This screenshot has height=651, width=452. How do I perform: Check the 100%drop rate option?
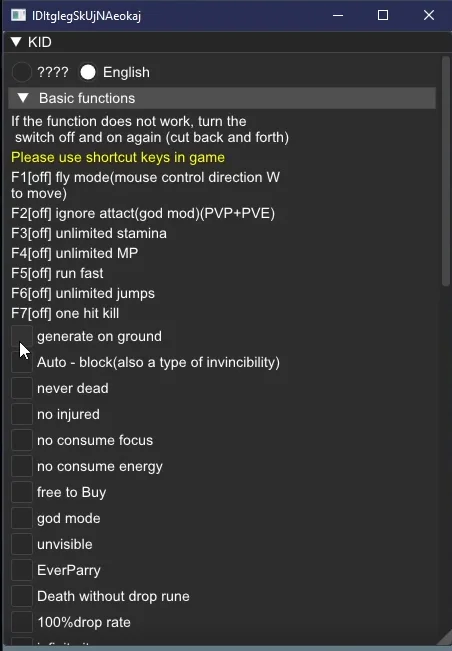coord(22,622)
